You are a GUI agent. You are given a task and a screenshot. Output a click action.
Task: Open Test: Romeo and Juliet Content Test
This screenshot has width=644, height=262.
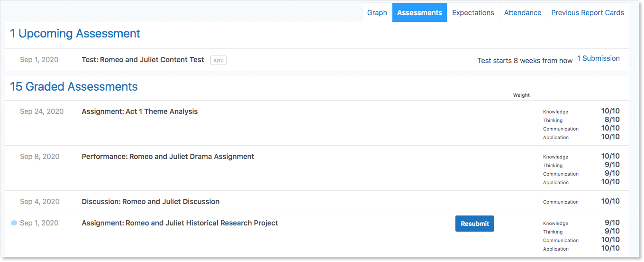[x=143, y=60]
